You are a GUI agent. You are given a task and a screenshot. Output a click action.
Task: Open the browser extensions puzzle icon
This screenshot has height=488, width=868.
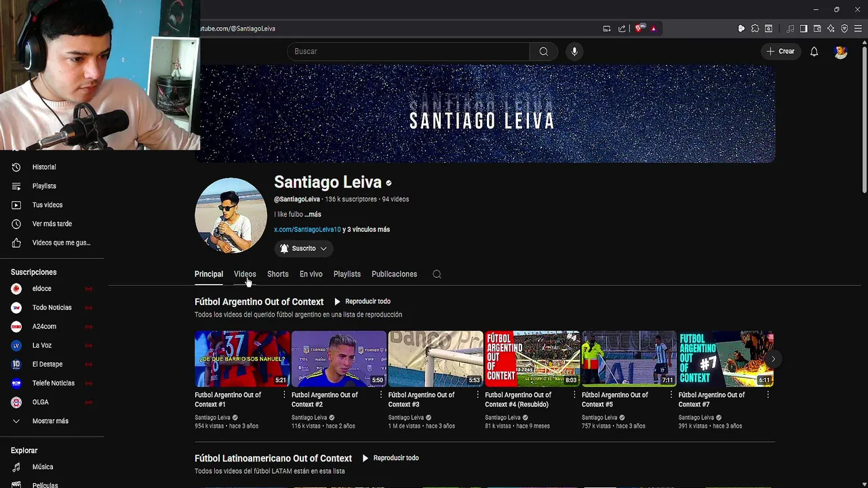point(755,28)
